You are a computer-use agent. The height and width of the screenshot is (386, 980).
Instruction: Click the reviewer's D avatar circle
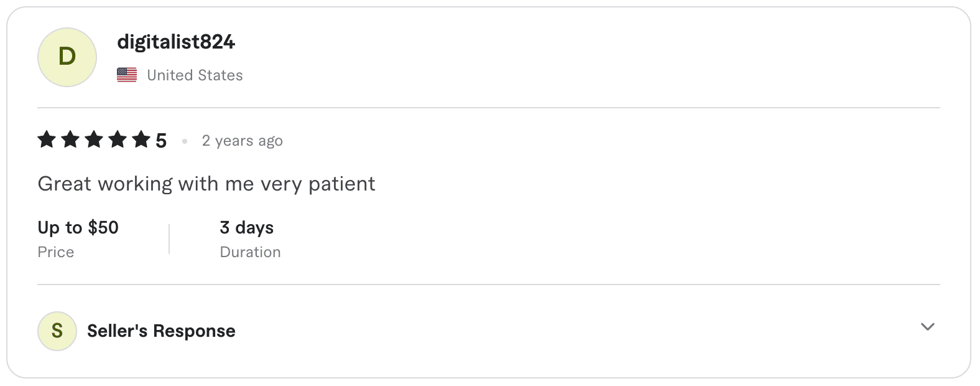coord(67,57)
